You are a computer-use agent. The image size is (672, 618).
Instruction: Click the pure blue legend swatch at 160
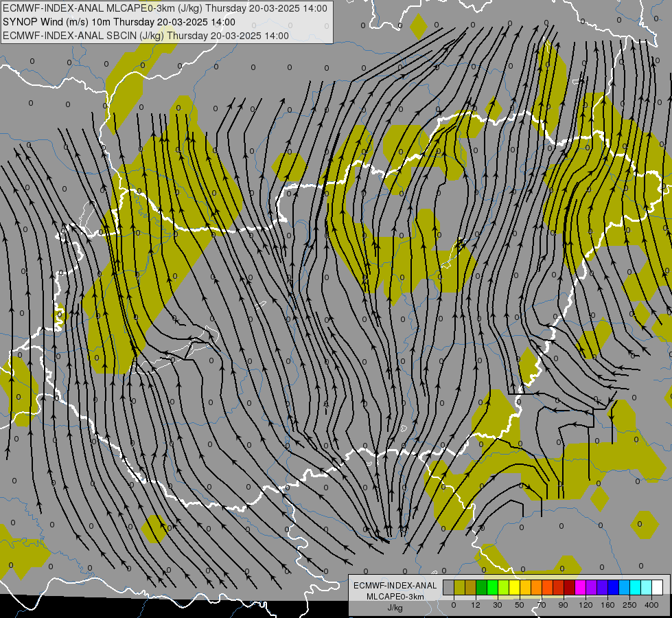613,587
